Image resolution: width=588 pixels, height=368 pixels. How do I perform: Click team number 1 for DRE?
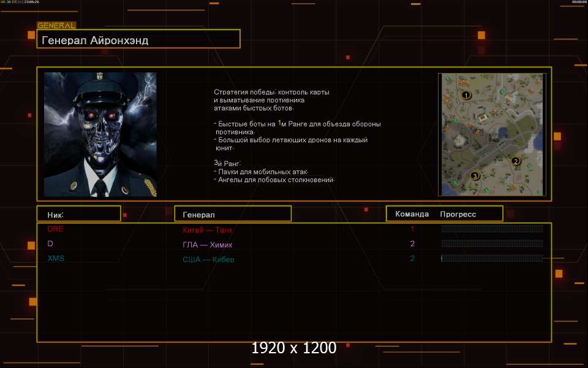[x=412, y=229]
